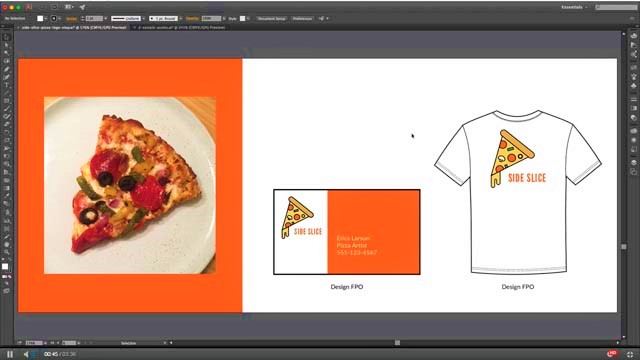Viewport: 640px width, 360px height.
Task: Toggle HD quality badge in video player
Action: [x=611, y=353]
